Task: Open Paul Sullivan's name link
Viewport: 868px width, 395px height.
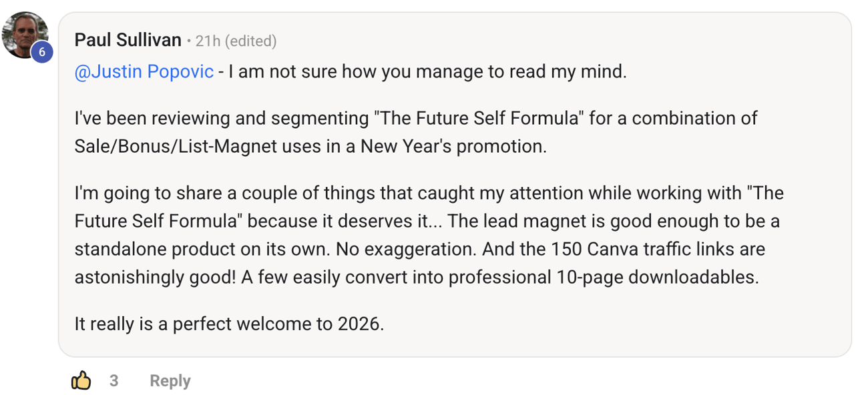Action: [x=128, y=40]
